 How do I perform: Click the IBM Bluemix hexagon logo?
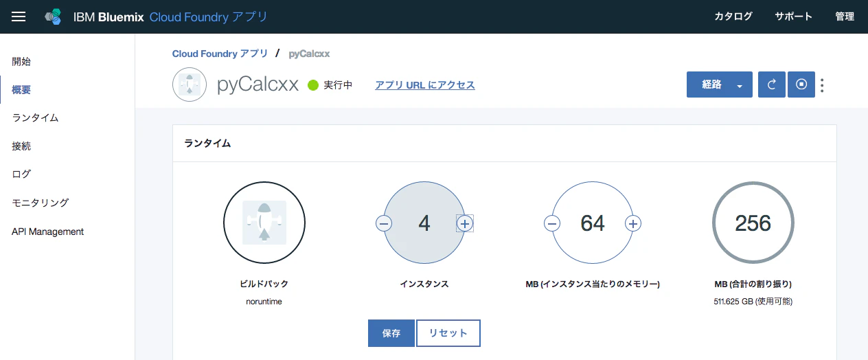point(53,16)
